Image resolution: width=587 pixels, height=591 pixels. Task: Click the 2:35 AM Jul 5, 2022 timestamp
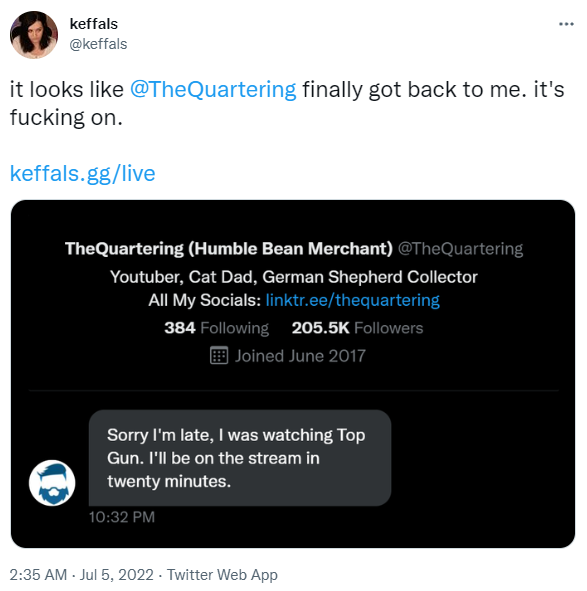click(x=81, y=575)
